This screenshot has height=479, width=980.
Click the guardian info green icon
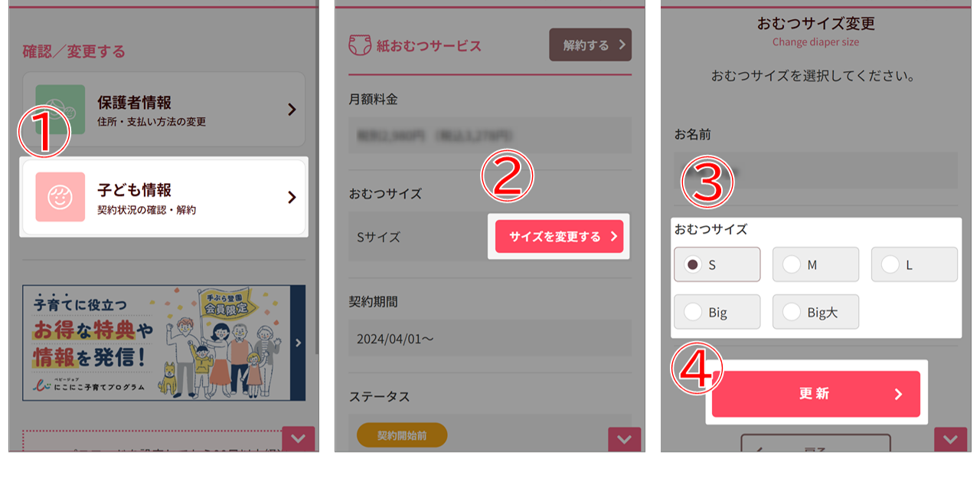click(x=60, y=110)
